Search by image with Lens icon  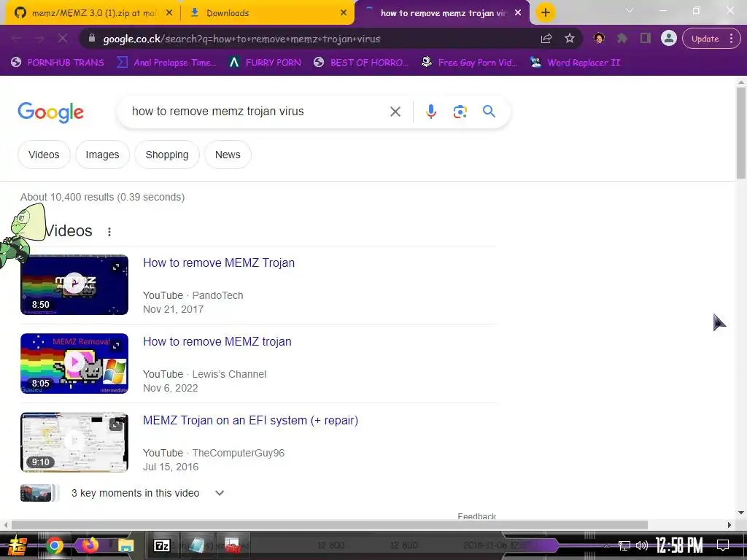(x=460, y=112)
